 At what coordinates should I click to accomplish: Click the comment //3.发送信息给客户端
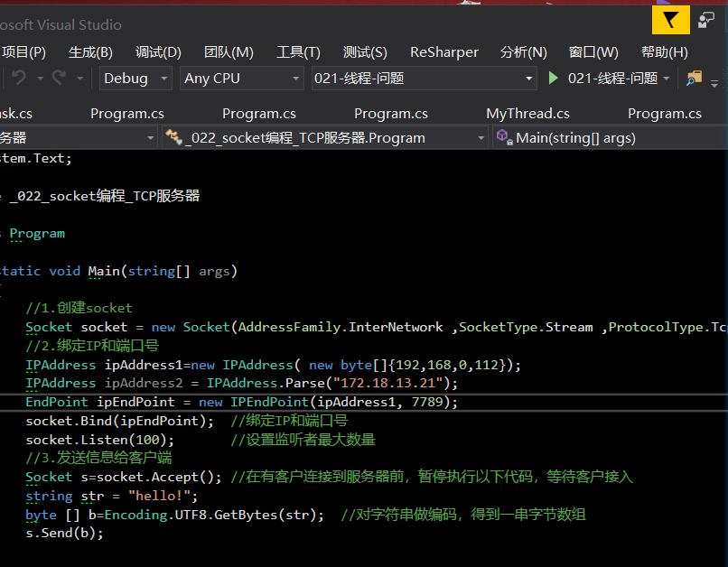98,458
